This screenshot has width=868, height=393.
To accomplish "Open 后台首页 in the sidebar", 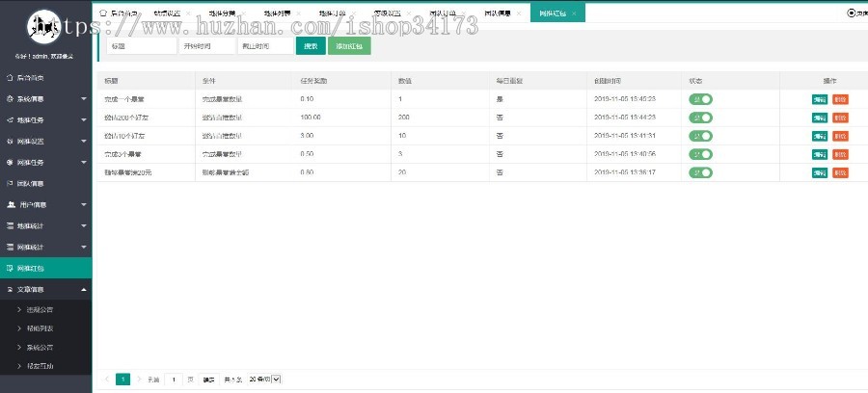I will click(x=46, y=78).
